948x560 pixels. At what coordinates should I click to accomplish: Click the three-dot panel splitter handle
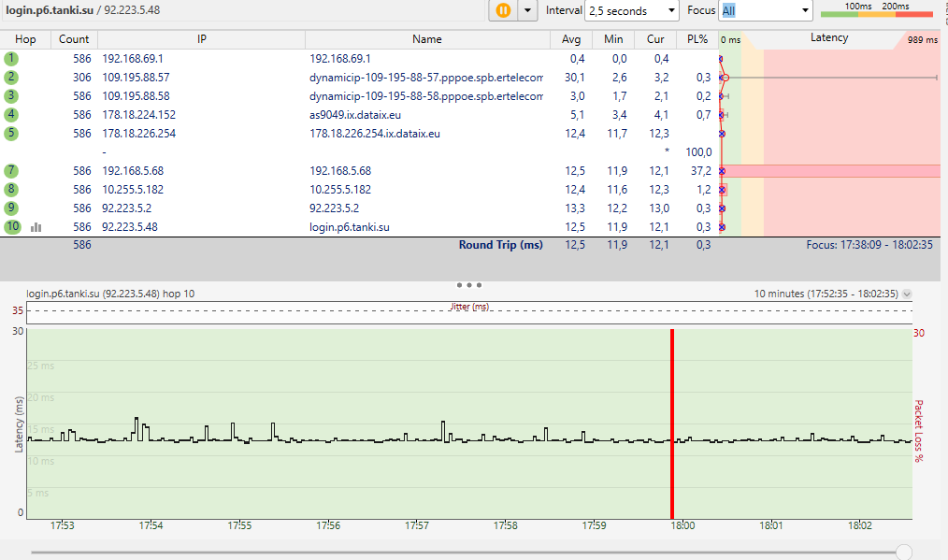point(469,284)
